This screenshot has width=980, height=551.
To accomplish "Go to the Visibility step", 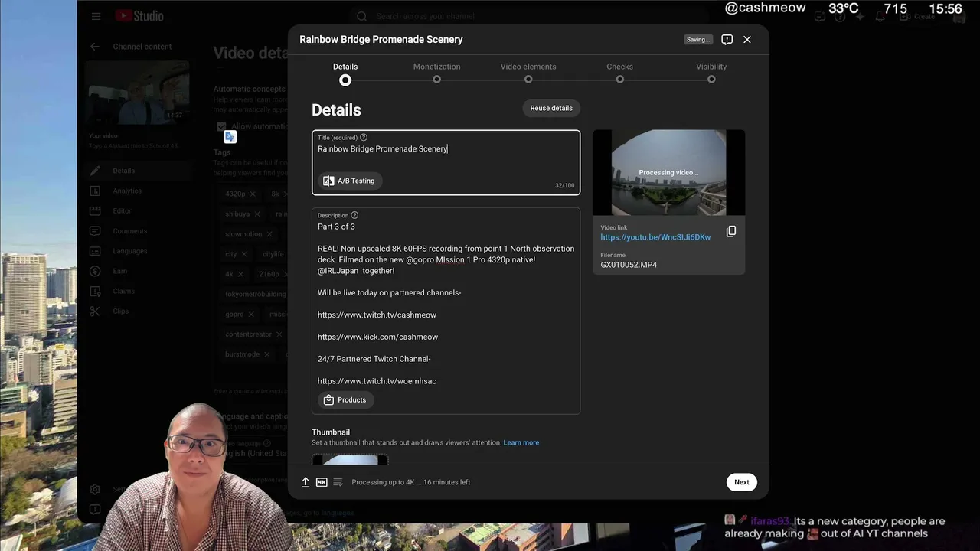I will 711,73.
